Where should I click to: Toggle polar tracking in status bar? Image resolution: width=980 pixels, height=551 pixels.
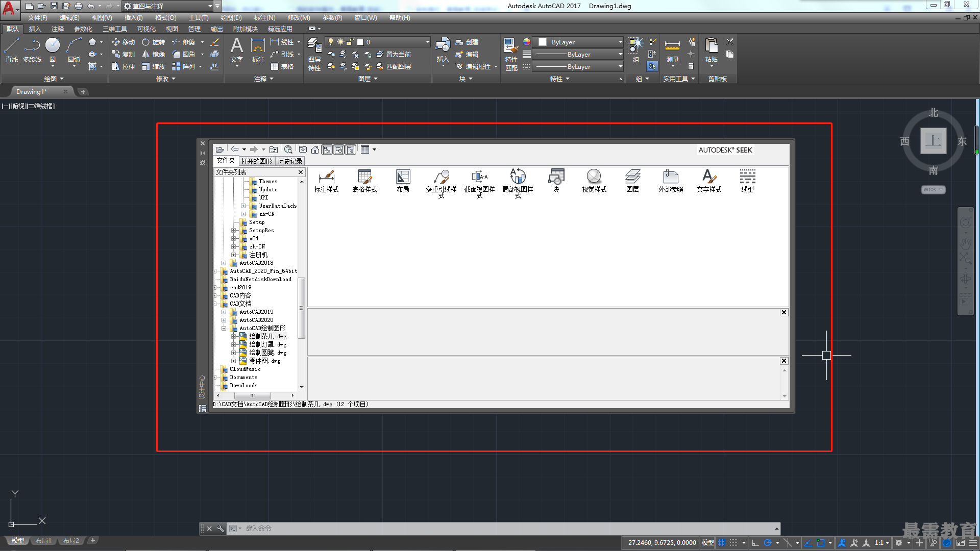pos(767,543)
